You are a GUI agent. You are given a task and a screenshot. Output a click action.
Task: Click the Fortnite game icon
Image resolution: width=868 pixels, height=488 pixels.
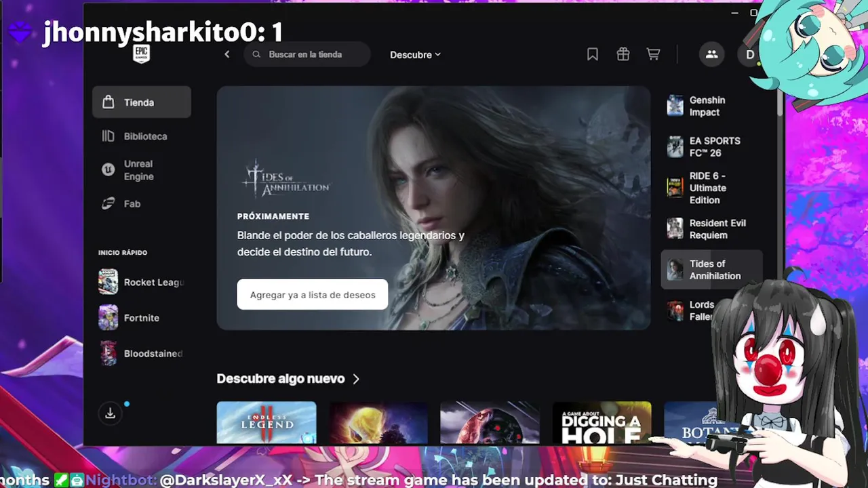point(108,317)
